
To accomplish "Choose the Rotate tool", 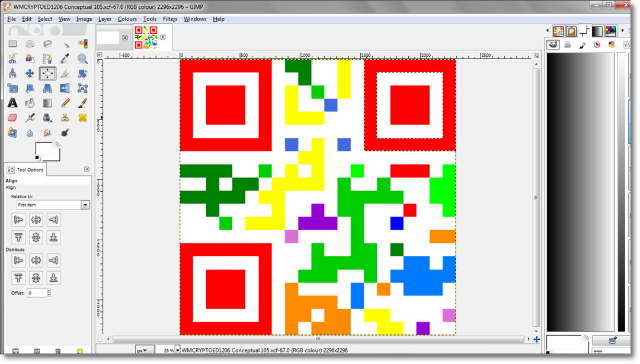I will point(82,73).
